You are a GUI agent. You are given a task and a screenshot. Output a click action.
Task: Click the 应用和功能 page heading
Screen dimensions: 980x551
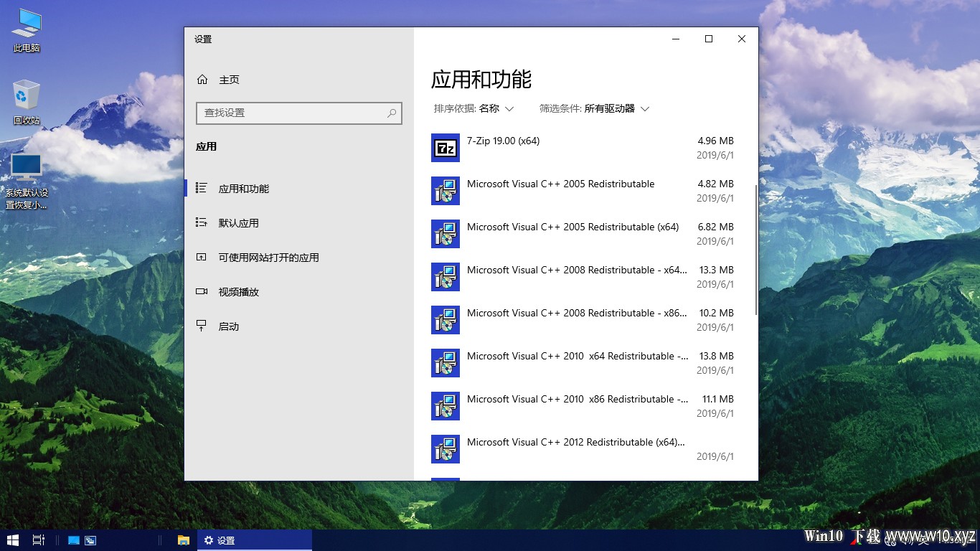tap(481, 79)
